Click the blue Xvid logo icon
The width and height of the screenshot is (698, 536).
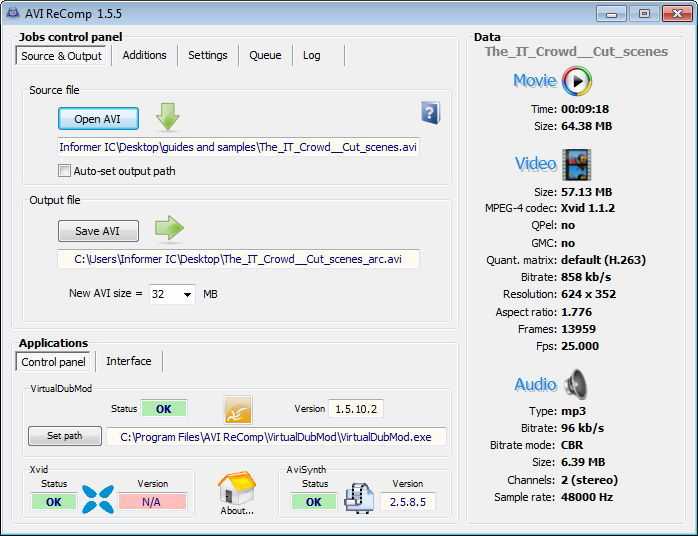tap(97, 498)
